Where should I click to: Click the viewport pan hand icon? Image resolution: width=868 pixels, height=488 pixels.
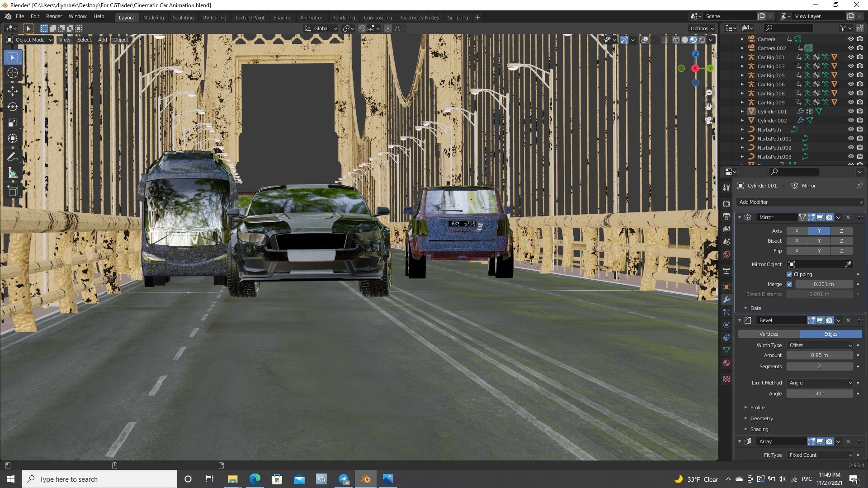708,107
